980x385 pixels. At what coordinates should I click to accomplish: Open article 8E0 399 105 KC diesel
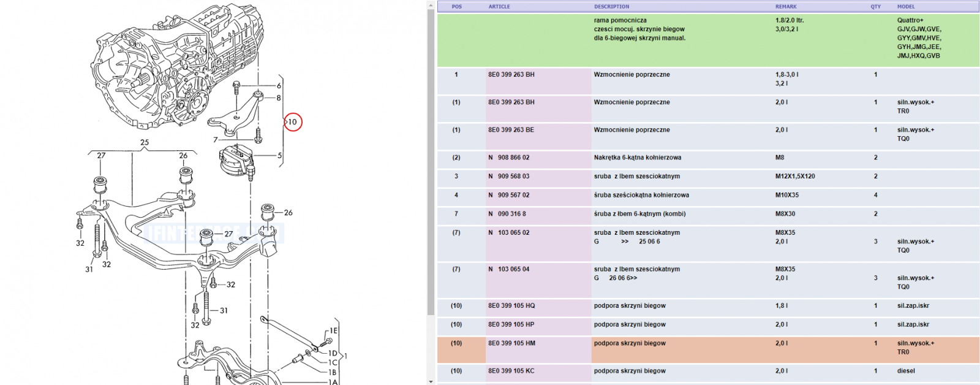coord(511,371)
